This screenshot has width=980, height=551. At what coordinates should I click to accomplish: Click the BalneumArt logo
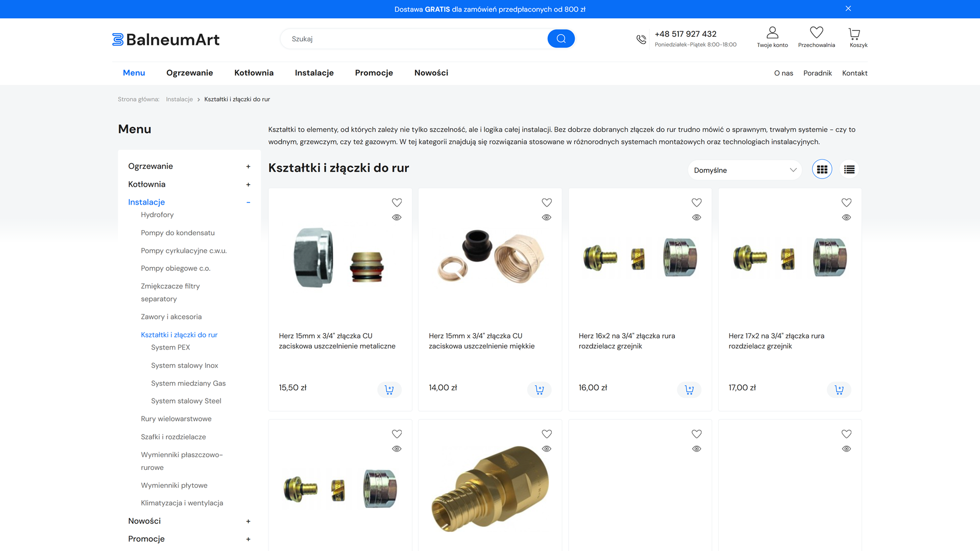click(166, 39)
